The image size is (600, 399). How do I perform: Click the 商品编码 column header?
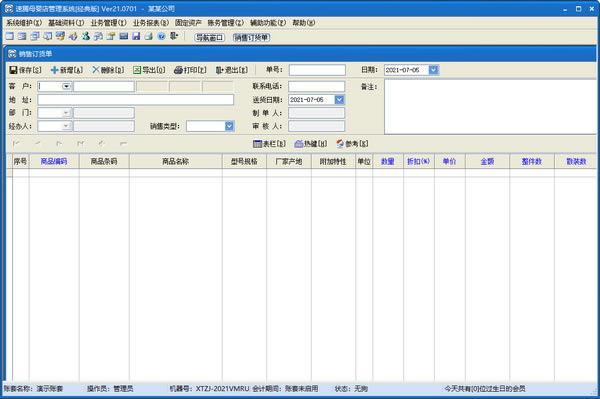54,161
